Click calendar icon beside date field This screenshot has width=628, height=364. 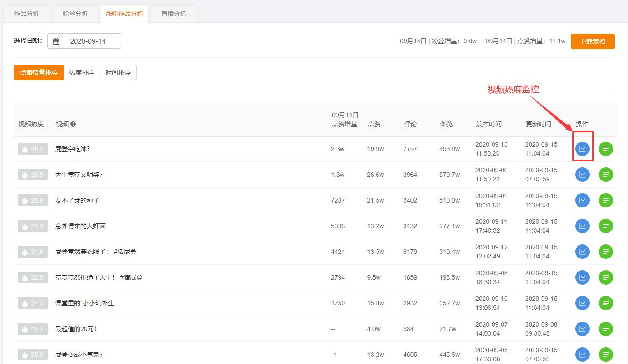click(56, 41)
